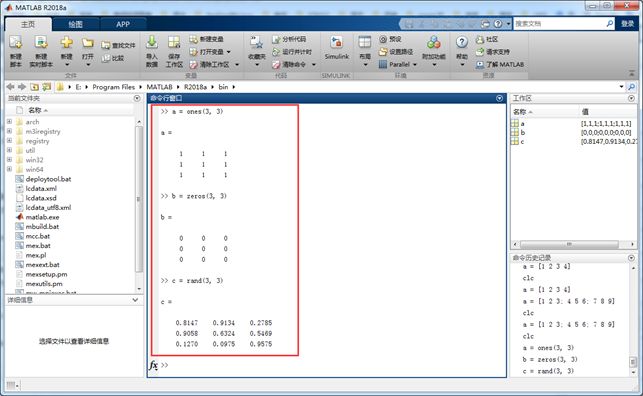Open the 新建 (New) dropdown

coord(66,65)
